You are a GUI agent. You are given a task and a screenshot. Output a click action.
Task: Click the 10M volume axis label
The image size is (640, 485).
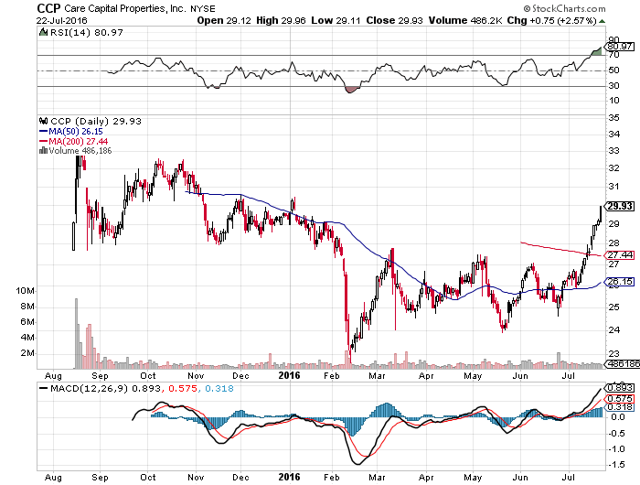coord(25,291)
